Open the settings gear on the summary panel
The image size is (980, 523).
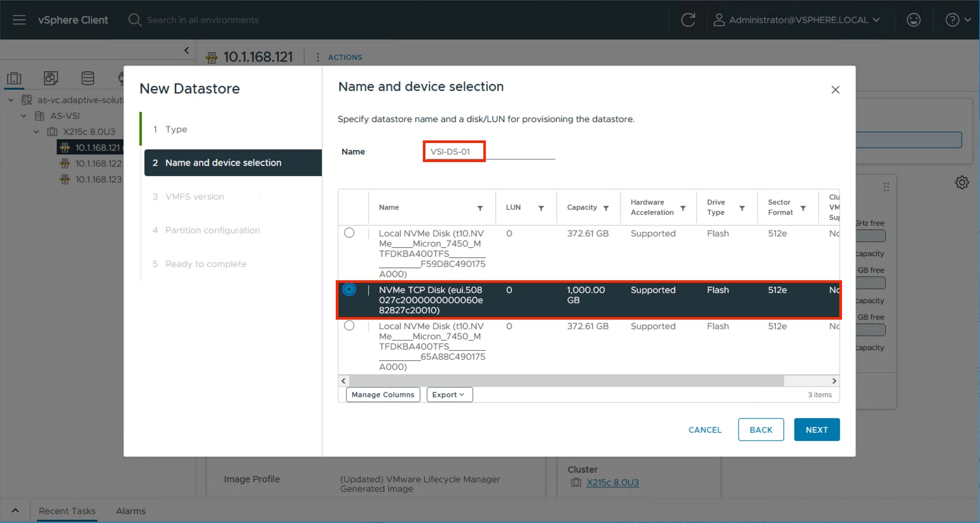(962, 182)
